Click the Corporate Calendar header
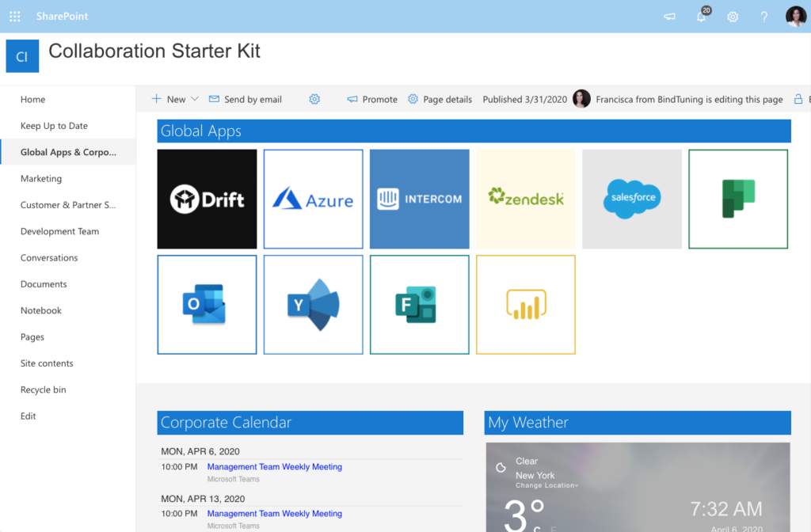 click(x=310, y=423)
